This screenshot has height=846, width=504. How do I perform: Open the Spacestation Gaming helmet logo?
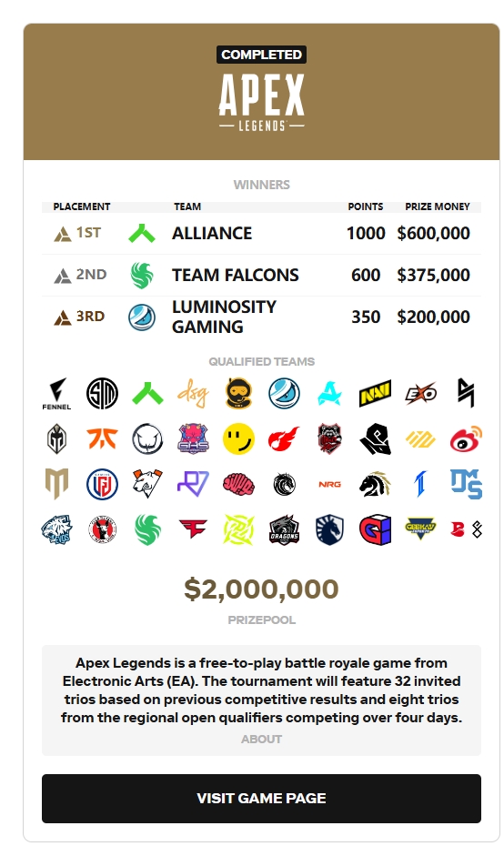(238, 393)
